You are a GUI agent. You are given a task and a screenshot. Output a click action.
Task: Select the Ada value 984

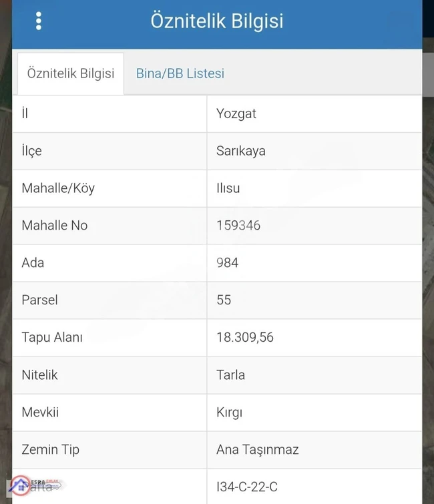pos(227,263)
